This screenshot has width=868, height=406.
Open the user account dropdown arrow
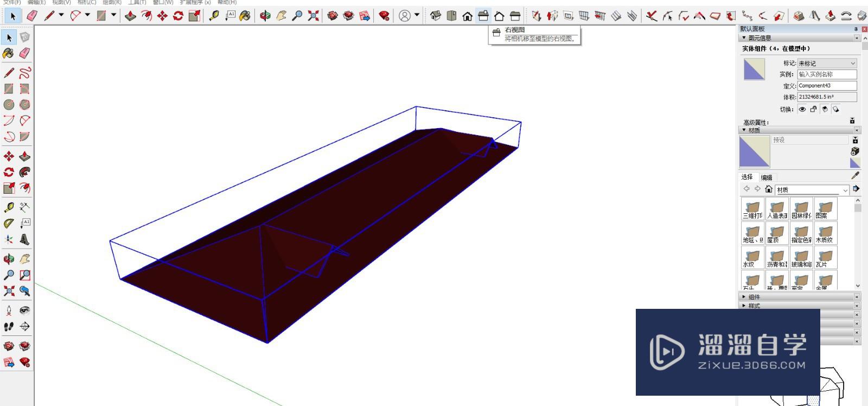tap(417, 15)
